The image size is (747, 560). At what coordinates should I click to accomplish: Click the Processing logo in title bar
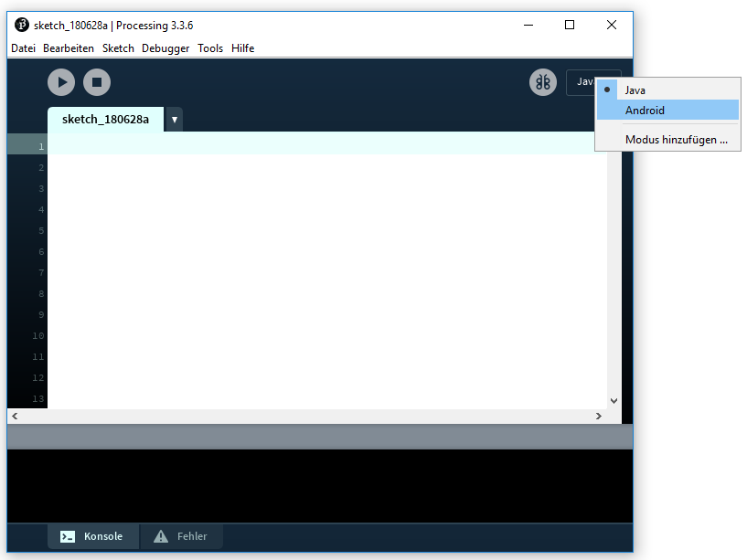click(x=22, y=25)
